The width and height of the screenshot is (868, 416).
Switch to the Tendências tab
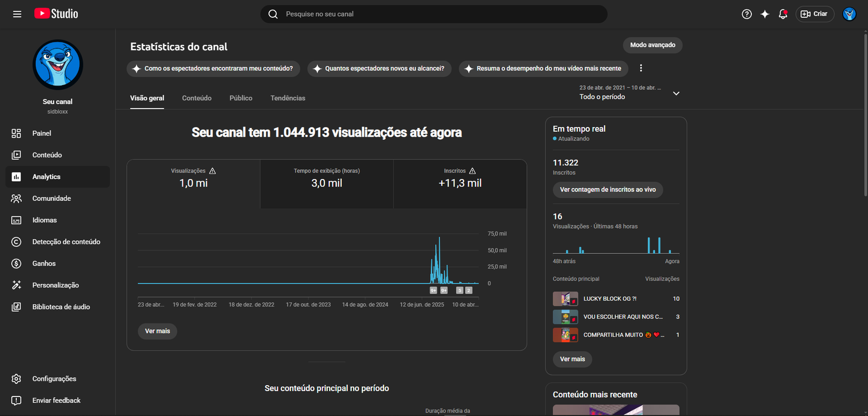coord(288,98)
